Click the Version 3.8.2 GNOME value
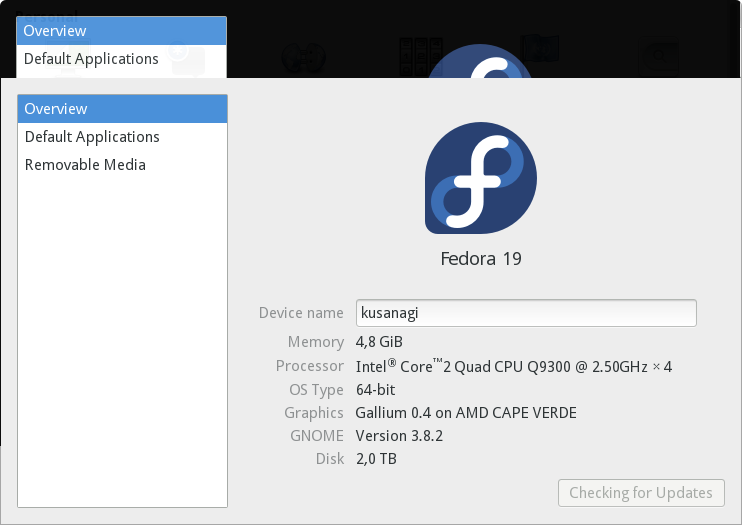Viewport: 742px width, 525px height. pyautogui.click(x=399, y=436)
